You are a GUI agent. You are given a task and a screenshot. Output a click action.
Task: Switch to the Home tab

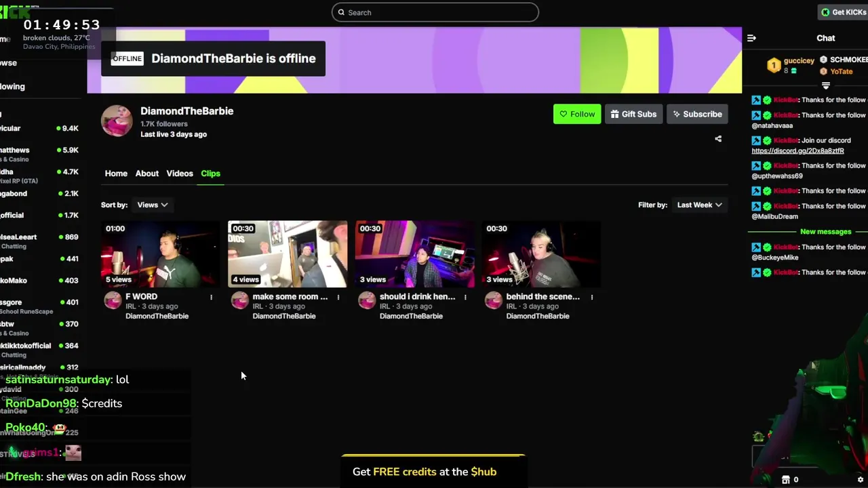(116, 174)
